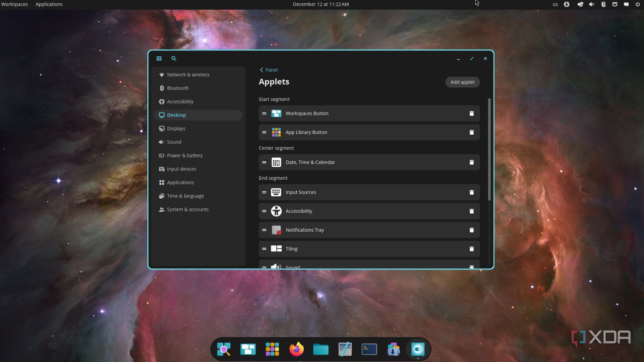The height and width of the screenshot is (362, 644).
Task: Open Sound settings in the sidebar
Action: (x=198, y=142)
